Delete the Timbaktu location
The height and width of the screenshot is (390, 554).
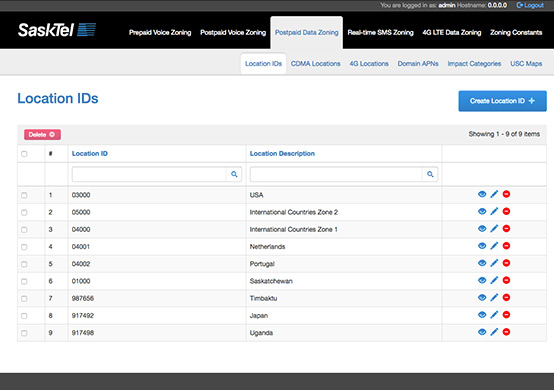point(506,298)
